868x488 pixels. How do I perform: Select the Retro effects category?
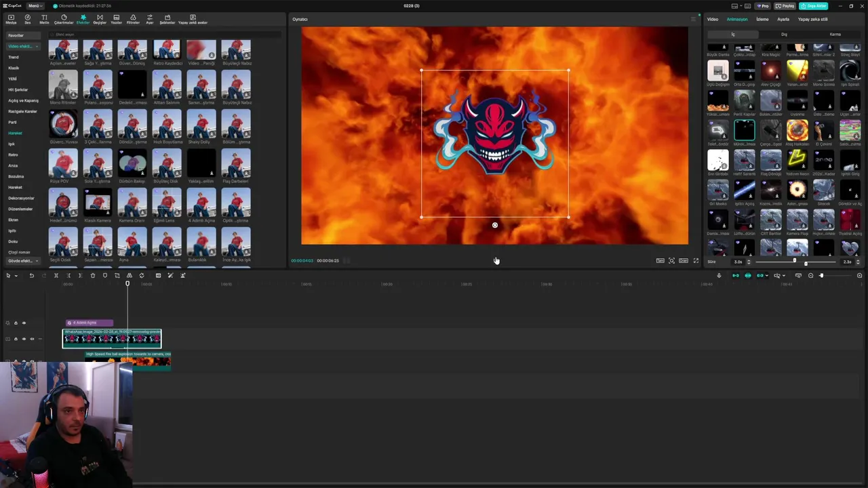(13, 155)
